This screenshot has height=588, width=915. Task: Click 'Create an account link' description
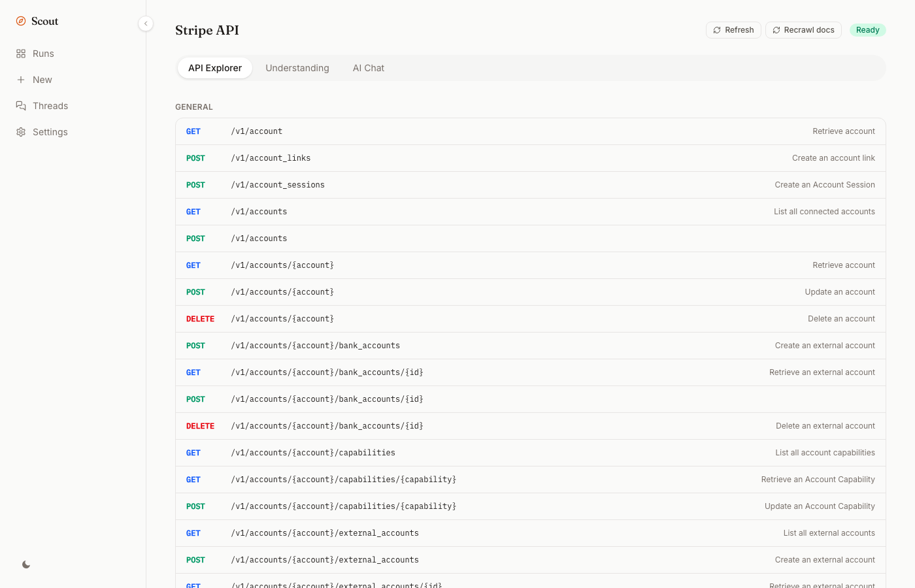click(x=833, y=158)
